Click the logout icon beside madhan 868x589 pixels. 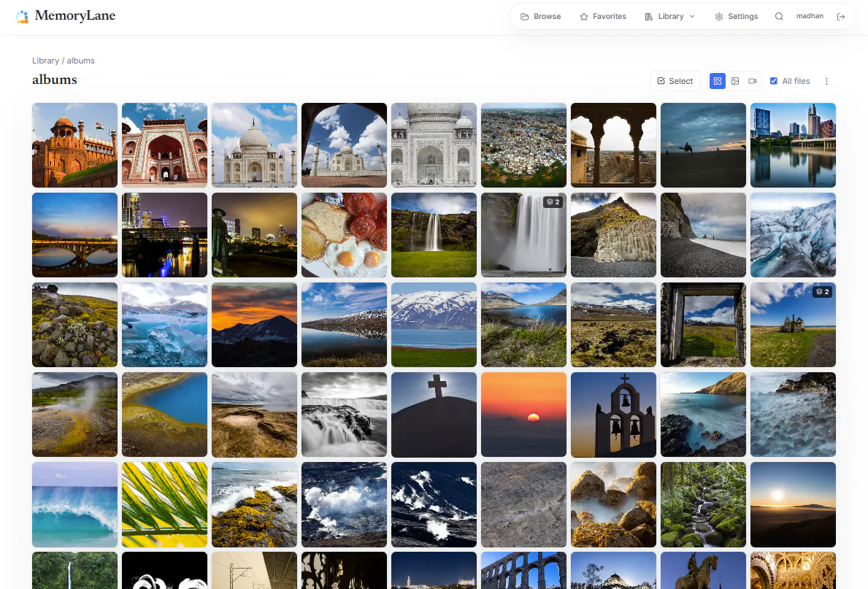[x=841, y=17]
